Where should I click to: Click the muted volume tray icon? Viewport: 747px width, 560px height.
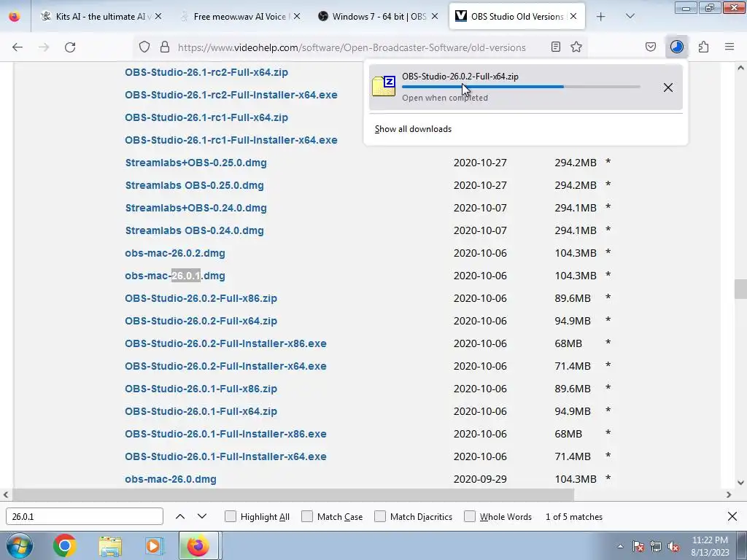click(x=673, y=546)
